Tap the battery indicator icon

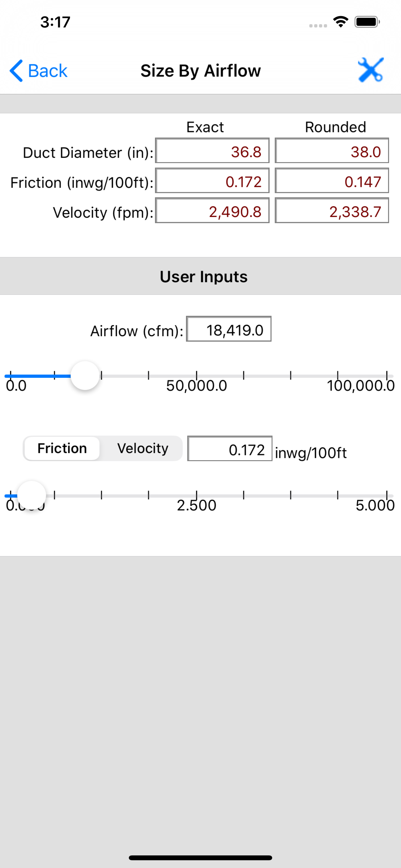367,22
